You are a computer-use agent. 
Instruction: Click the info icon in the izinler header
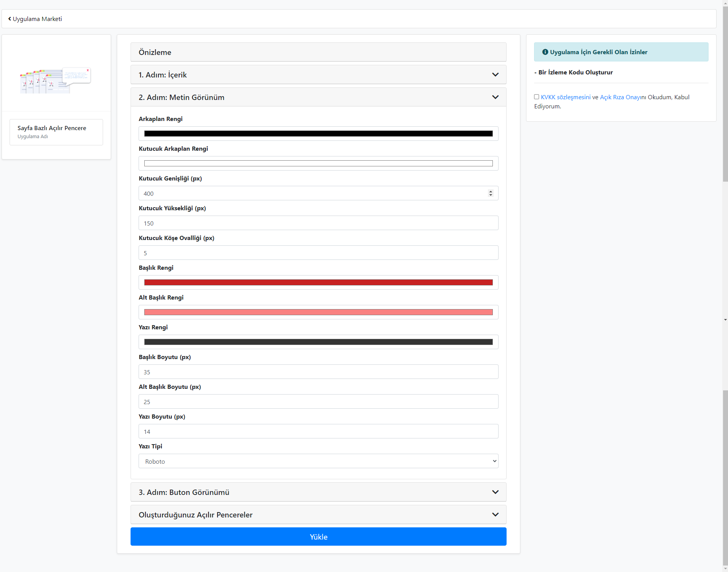545,52
